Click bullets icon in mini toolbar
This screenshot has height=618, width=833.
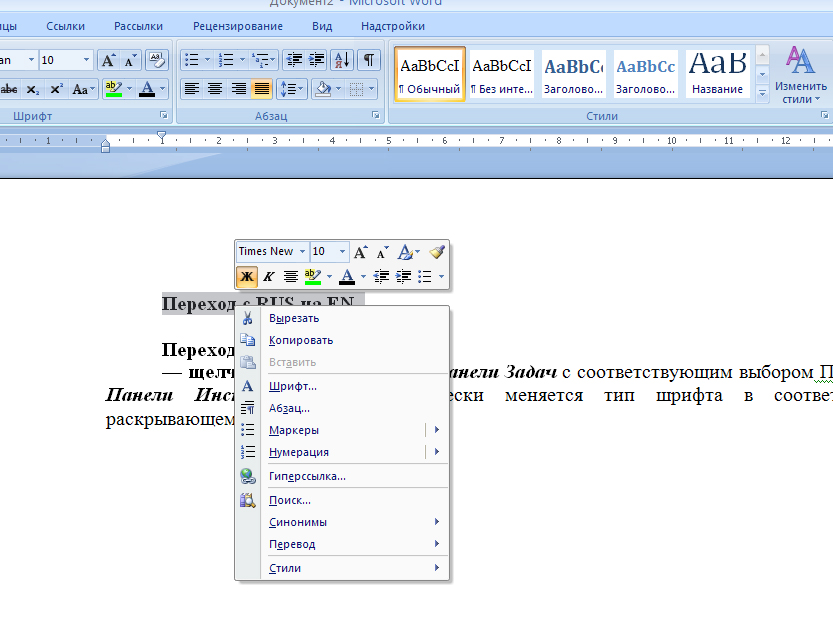coord(425,276)
